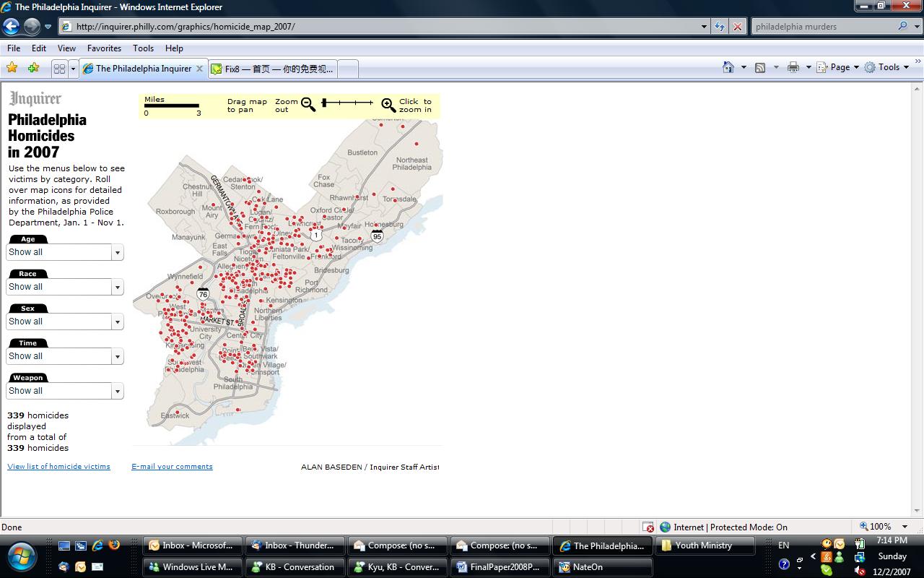Open the Sex dropdown menu
The height and width of the screenshot is (578, 924).
[117, 322]
